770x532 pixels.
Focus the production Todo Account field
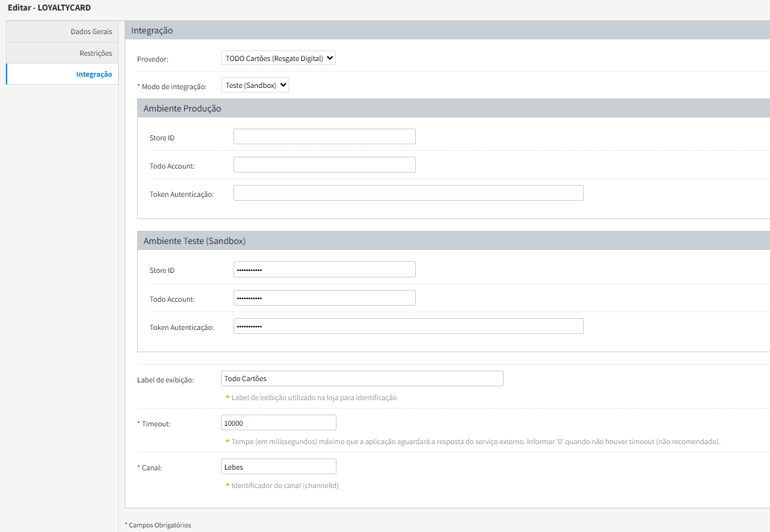coord(324,165)
